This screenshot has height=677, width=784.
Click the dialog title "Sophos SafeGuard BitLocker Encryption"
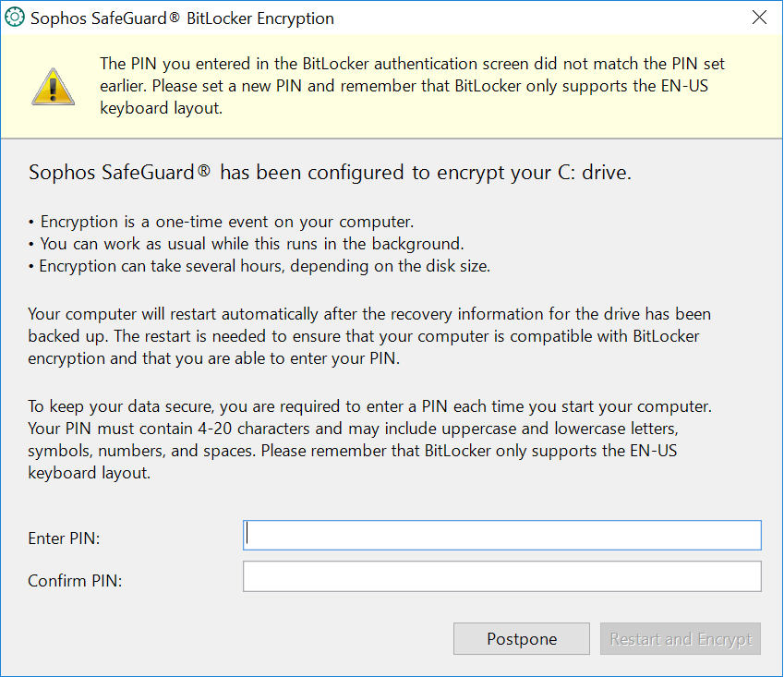click(182, 18)
